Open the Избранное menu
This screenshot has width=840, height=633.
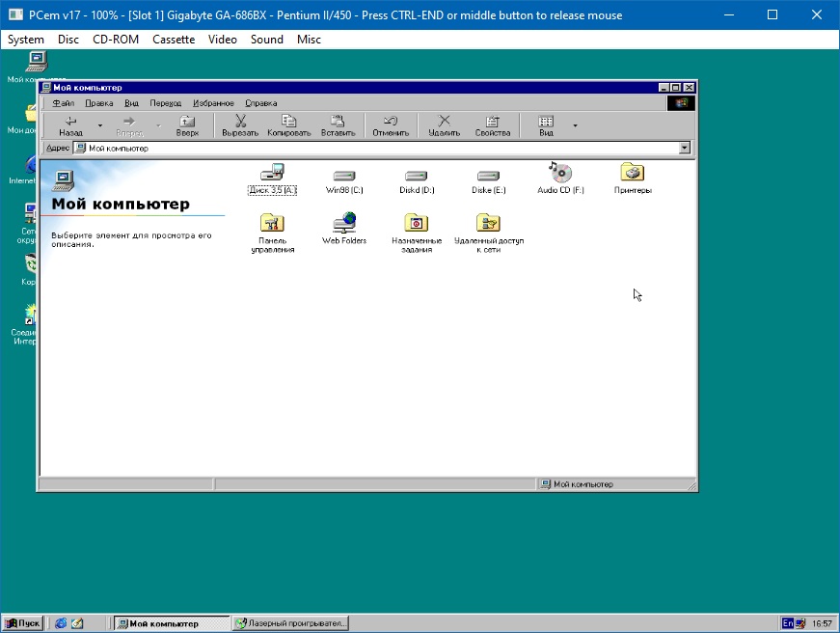(213, 103)
